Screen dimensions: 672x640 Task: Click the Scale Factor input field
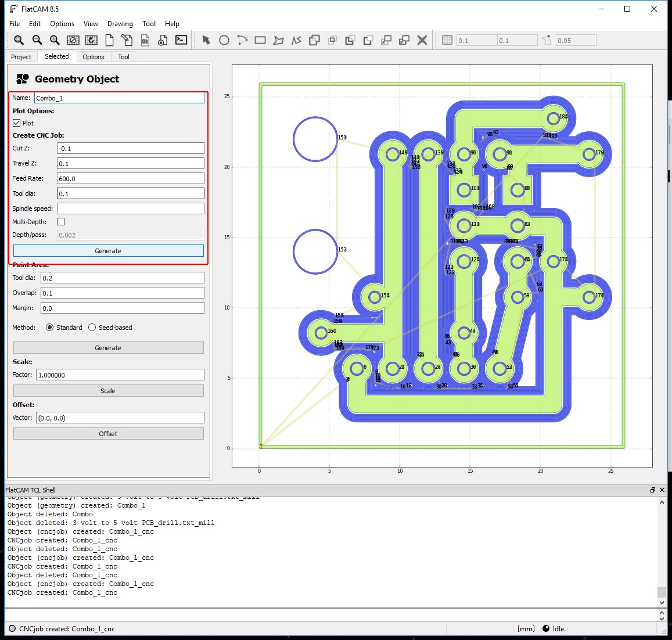click(x=120, y=375)
